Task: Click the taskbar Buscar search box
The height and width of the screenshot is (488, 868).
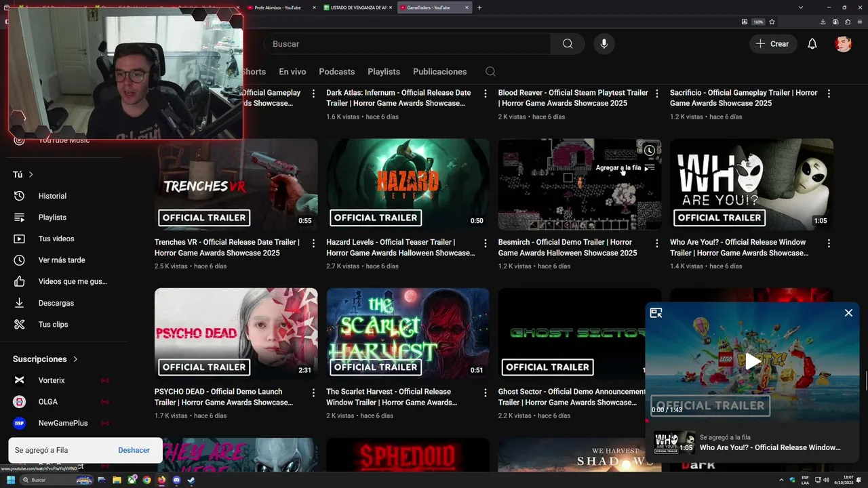Action: [x=57, y=480]
